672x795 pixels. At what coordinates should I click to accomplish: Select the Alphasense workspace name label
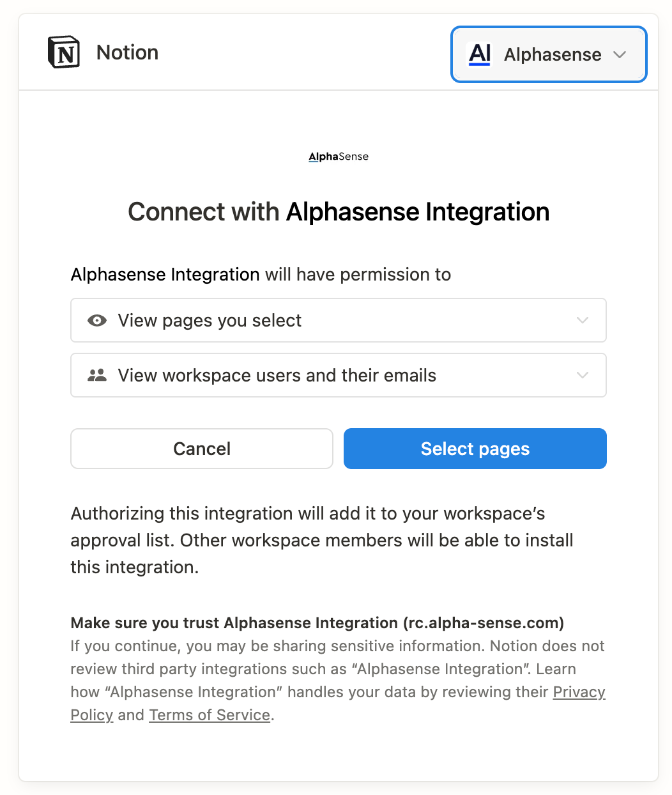point(553,55)
